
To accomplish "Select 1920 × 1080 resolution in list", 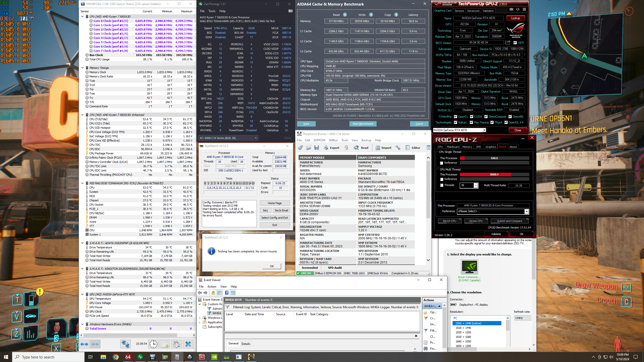I will (463, 337).
